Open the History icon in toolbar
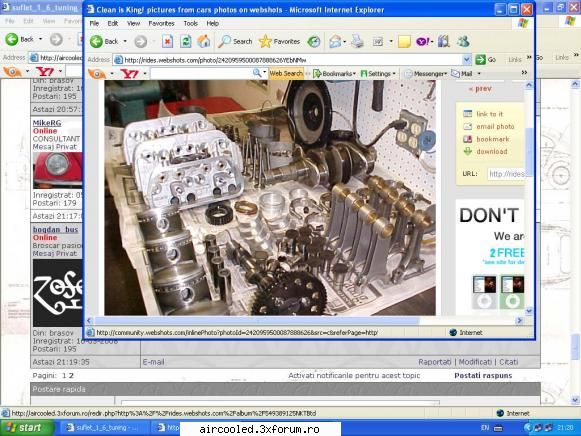This screenshot has width=581, height=436. click(314, 41)
